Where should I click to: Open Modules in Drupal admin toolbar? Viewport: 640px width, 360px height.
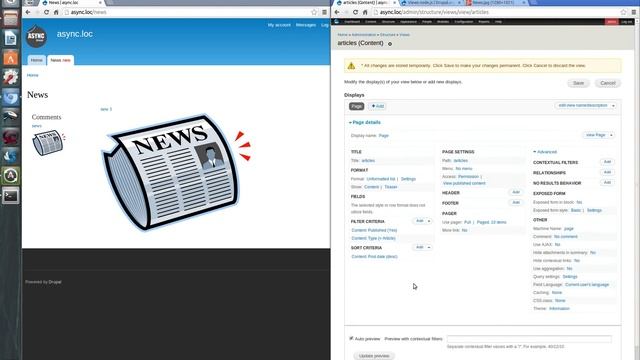443,22
